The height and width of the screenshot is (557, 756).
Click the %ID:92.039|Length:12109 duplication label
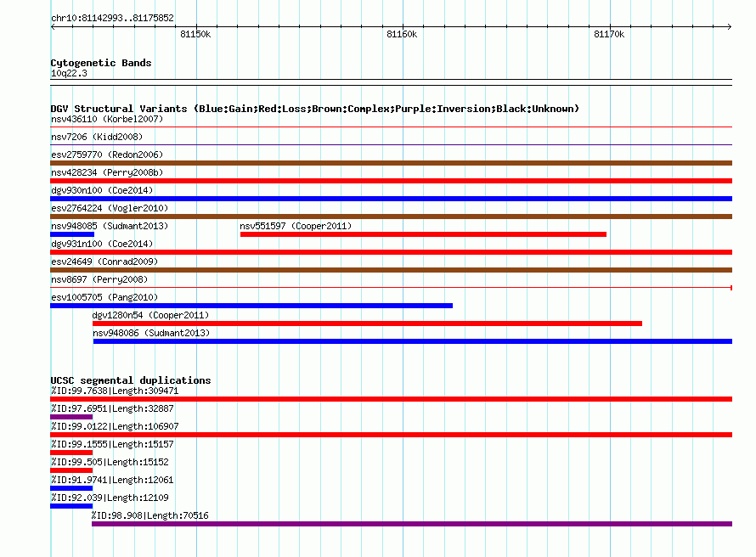pyautogui.click(x=110, y=498)
